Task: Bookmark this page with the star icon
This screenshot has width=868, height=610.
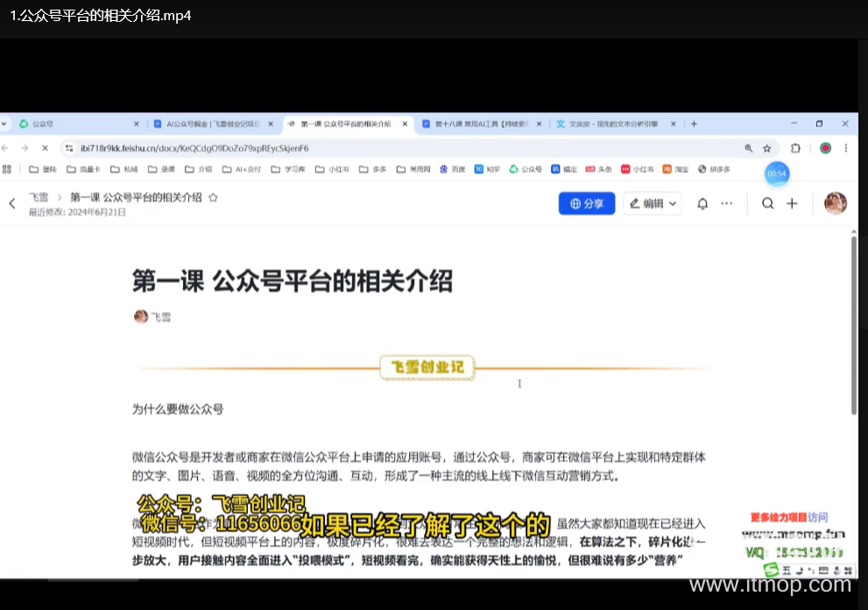Action: pos(766,148)
